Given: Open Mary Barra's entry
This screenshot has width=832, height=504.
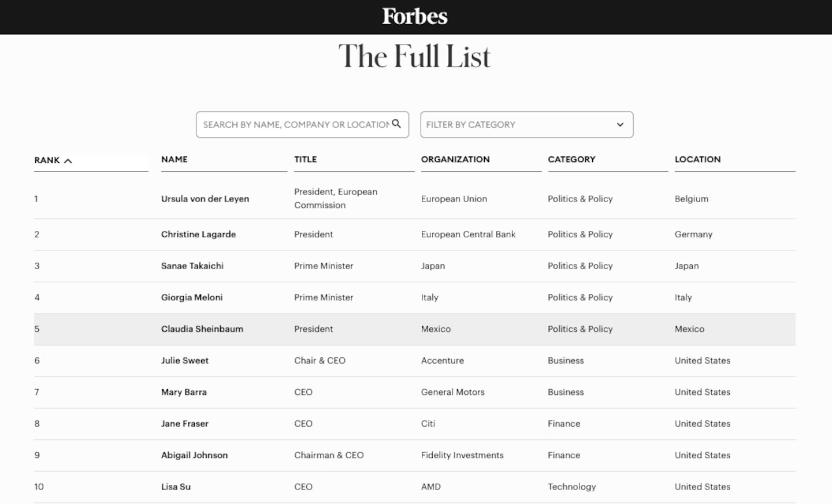Looking at the screenshot, I should point(184,392).
